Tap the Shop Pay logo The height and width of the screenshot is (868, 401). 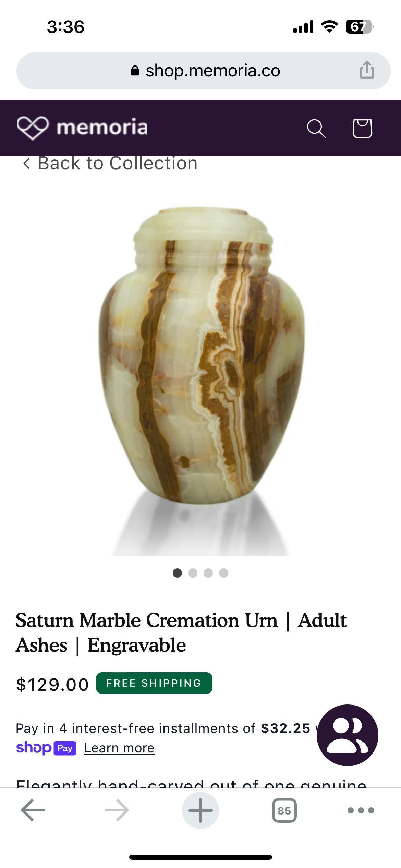point(46,748)
